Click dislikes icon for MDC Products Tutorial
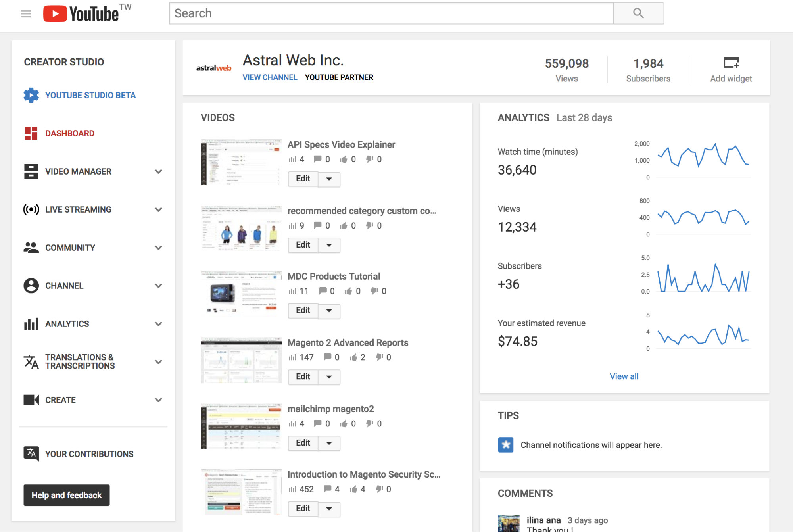Viewport: 793px width, 532px height. pyautogui.click(x=374, y=291)
